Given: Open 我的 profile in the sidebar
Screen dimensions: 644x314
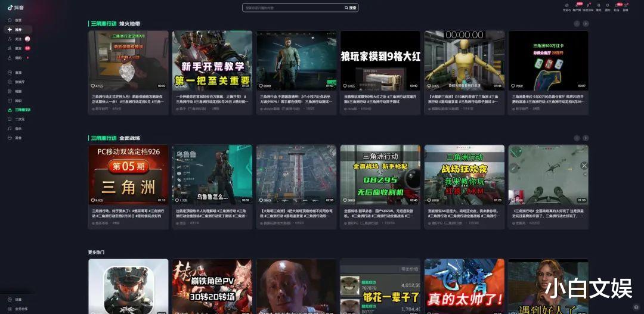Looking at the screenshot, I should 15,58.
